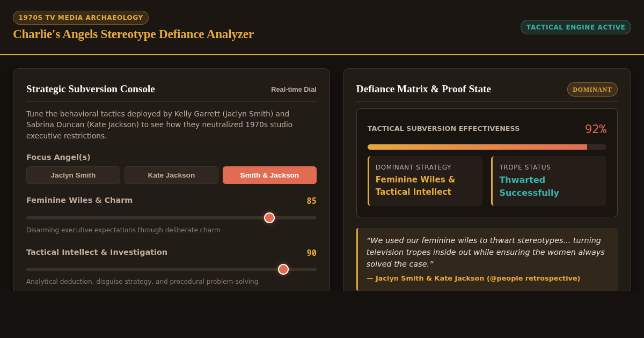Select the Kate Jackson focus button

tap(171, 175)
